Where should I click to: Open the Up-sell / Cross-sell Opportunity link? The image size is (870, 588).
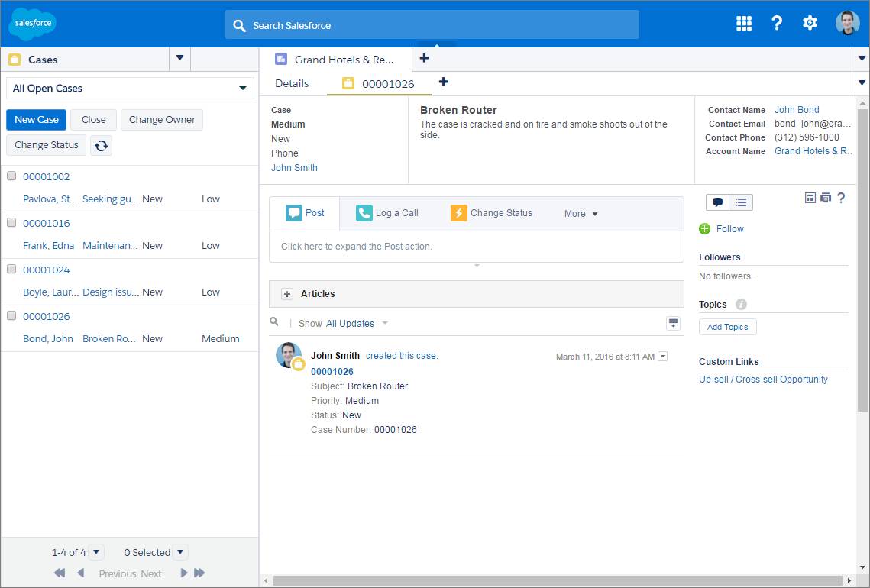[x=764, y=380]
